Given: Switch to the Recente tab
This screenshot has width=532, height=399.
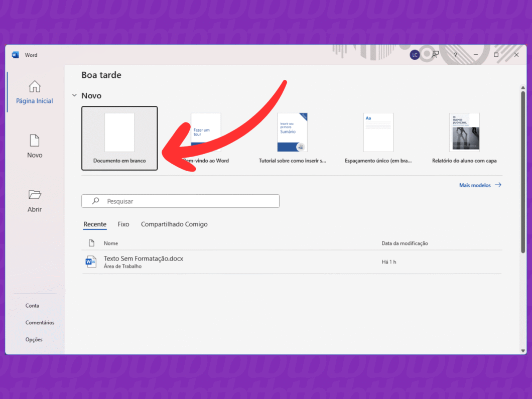Looking at the screenshot, I should pyautogui.click(x=95, y=224).
